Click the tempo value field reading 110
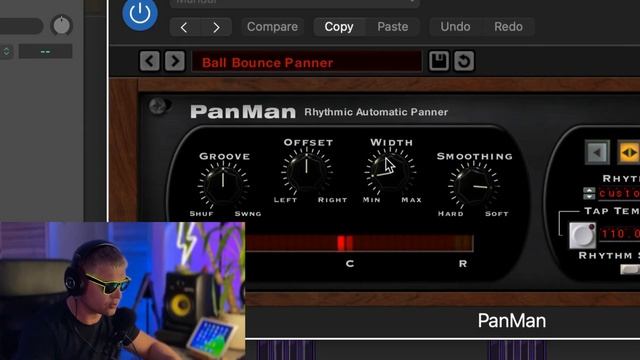Image resolution: width=640 pixels, height=360 pixels. coord(620,234)
